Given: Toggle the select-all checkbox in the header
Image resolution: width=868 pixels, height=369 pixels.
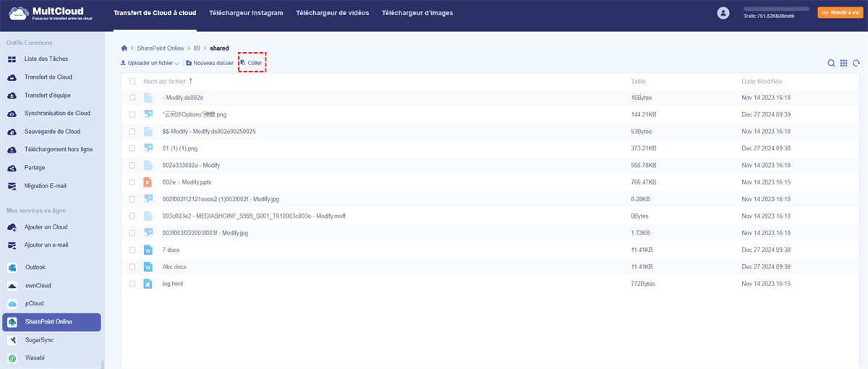Looking at the screenshot, I should (132, 81).
